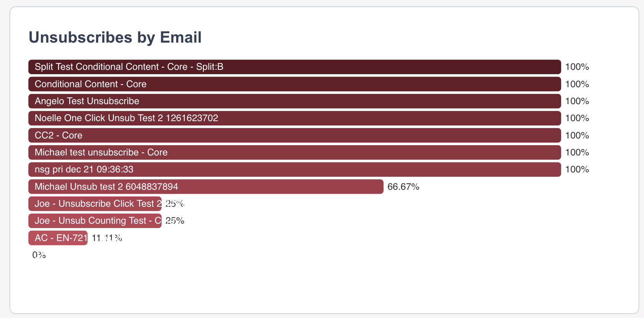Click the 0% value label
Image resolution: width=644 pixels, height=318 pixels.
tap(39, 255)
